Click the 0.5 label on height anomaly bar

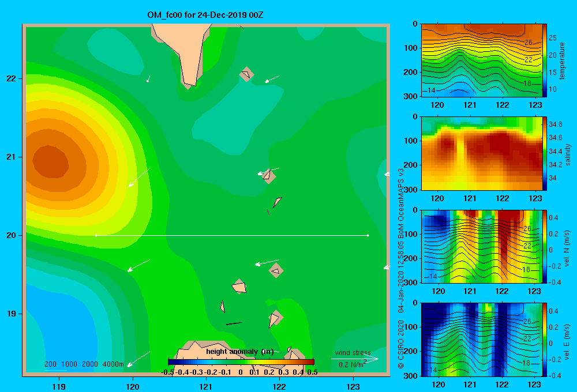pyautogui.click(x=312, y=372)
